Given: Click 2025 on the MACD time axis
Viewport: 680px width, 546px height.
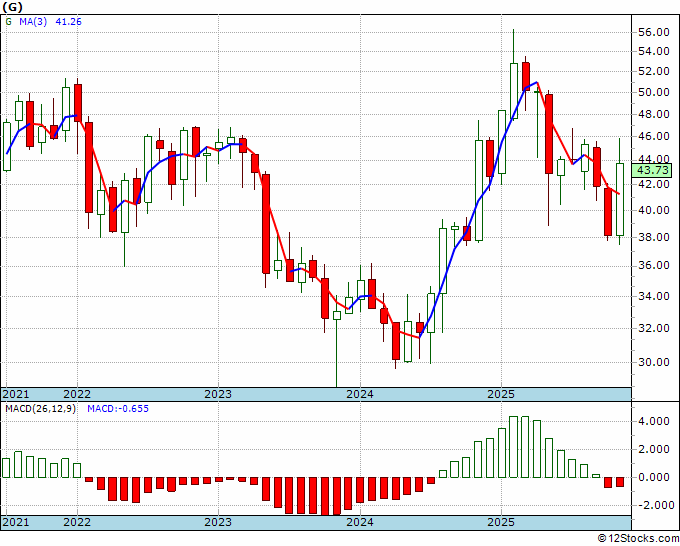Looking at the screenshot, I should pyautogui.click(x=501, y=522).
